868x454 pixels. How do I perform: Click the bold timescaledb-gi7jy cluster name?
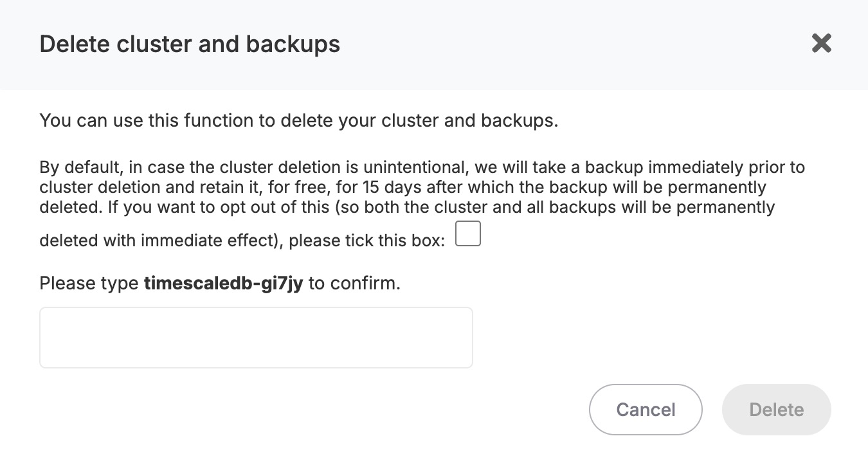point(223,284)
